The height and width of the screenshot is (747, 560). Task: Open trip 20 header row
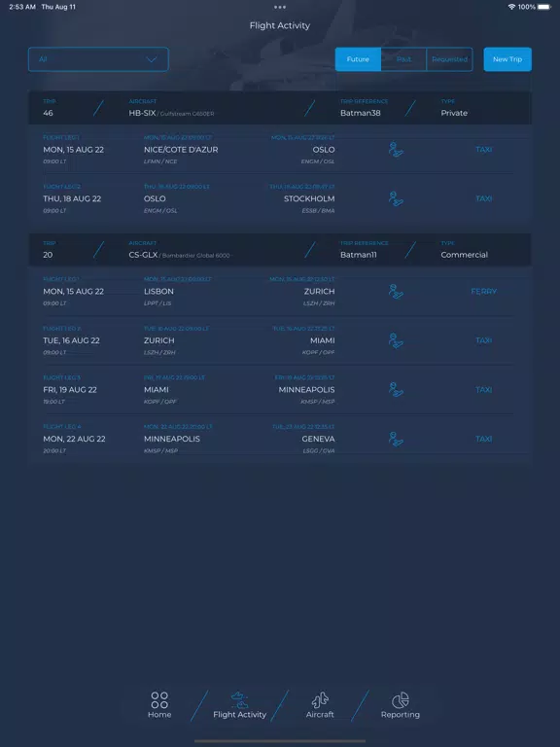(x=280, y=250)
